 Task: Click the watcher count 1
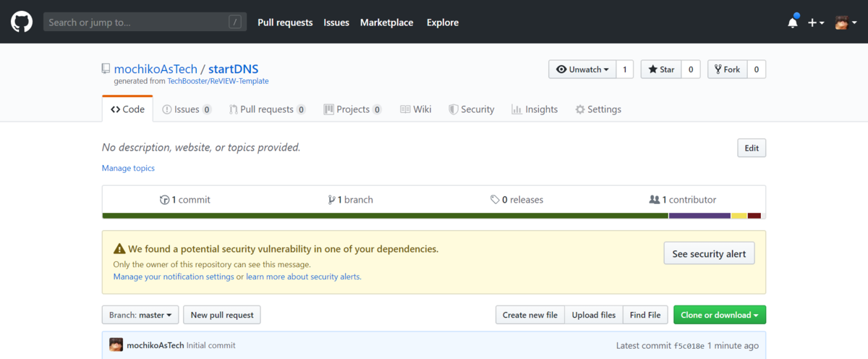[x=625, y=69]
